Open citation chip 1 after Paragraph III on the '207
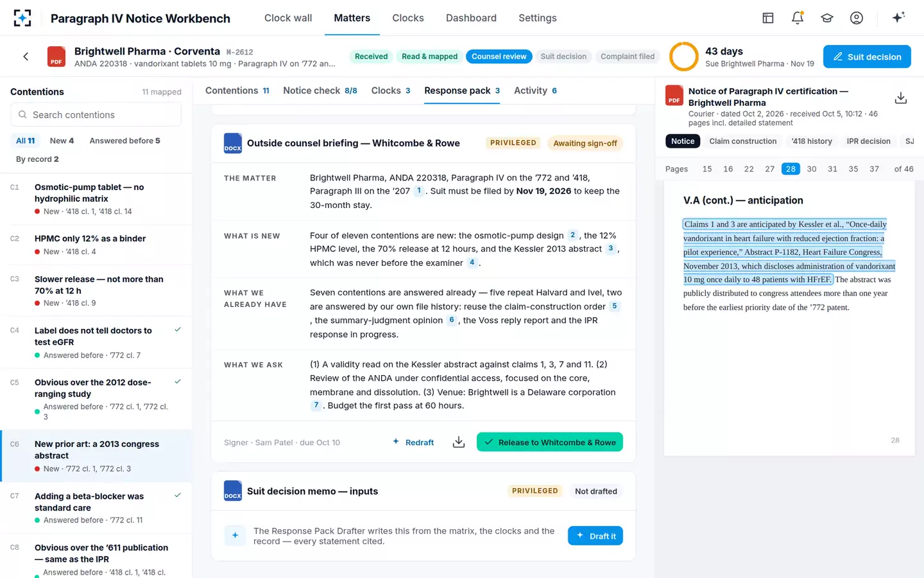 (x=419, y=191)
